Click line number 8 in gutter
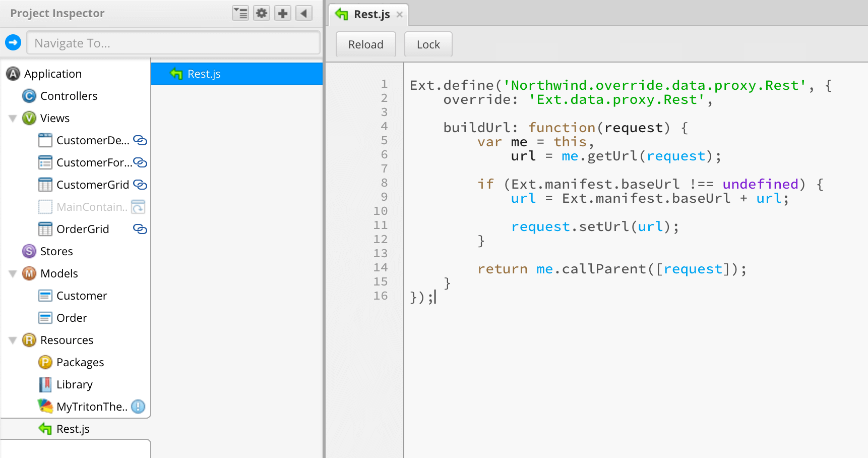This screenshot has width=868, height=458. click(384, 183)
